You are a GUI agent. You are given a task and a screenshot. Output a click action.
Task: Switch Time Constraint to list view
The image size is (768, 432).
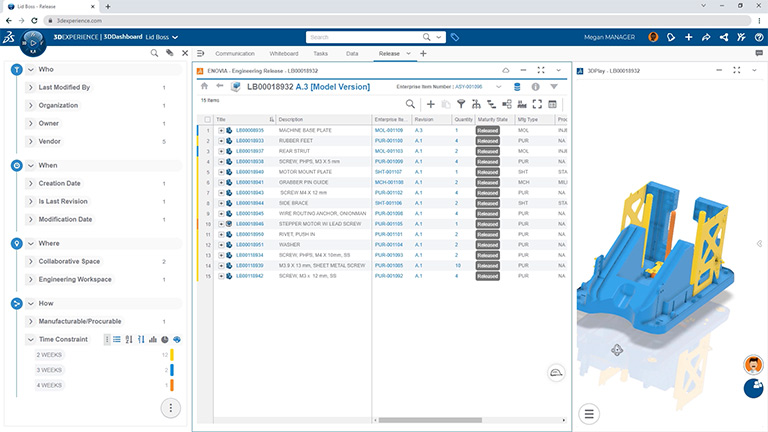point(117,339)
